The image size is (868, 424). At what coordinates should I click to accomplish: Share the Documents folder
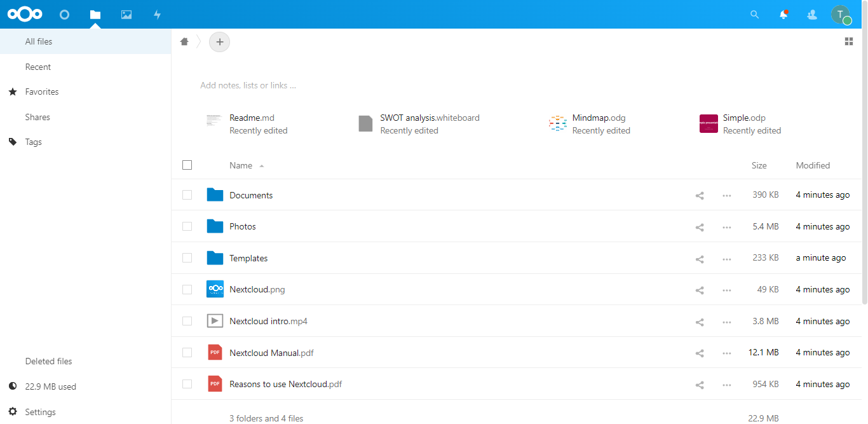coord(700,195)
